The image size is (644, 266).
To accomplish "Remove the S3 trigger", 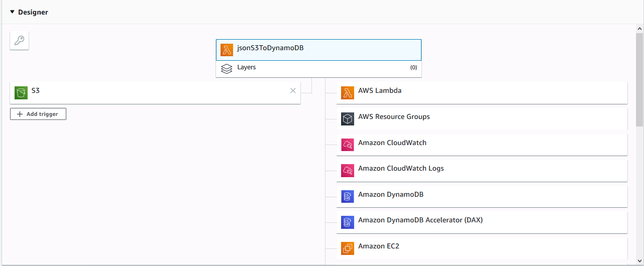I will point(293,91).
